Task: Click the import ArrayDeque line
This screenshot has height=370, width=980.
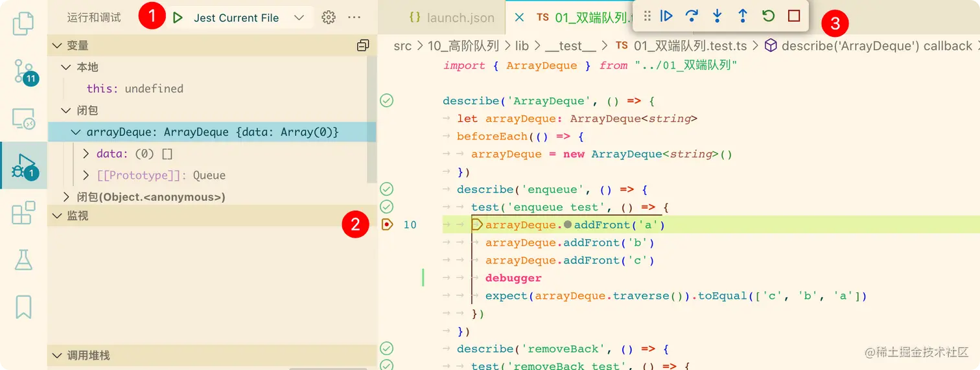Action: [590, 65]
